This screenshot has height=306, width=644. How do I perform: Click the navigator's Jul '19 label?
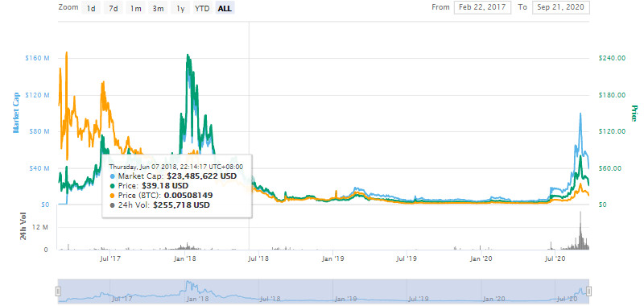tap(419, 299)
